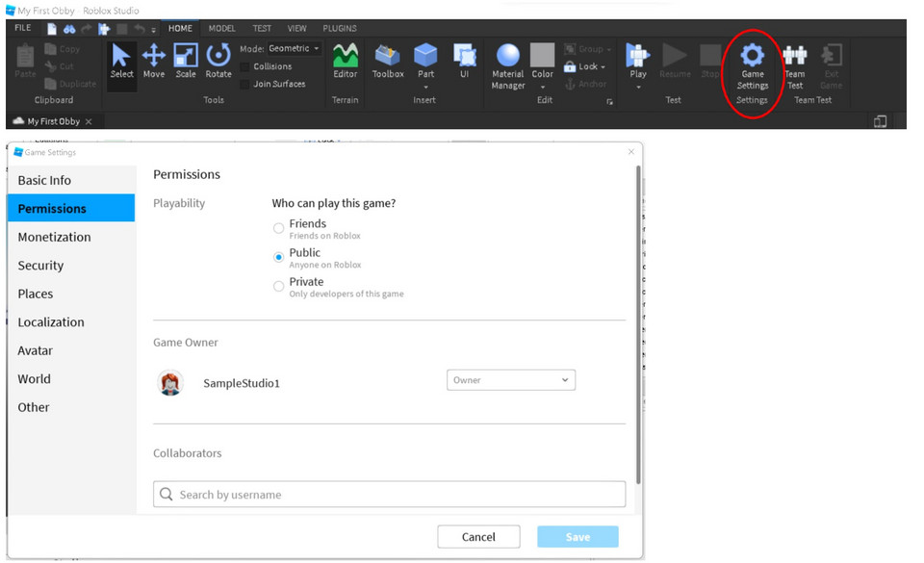This screenshot has width=924, height=563.
Task: Open the UI insert tool
Action: tap(464, 62)
